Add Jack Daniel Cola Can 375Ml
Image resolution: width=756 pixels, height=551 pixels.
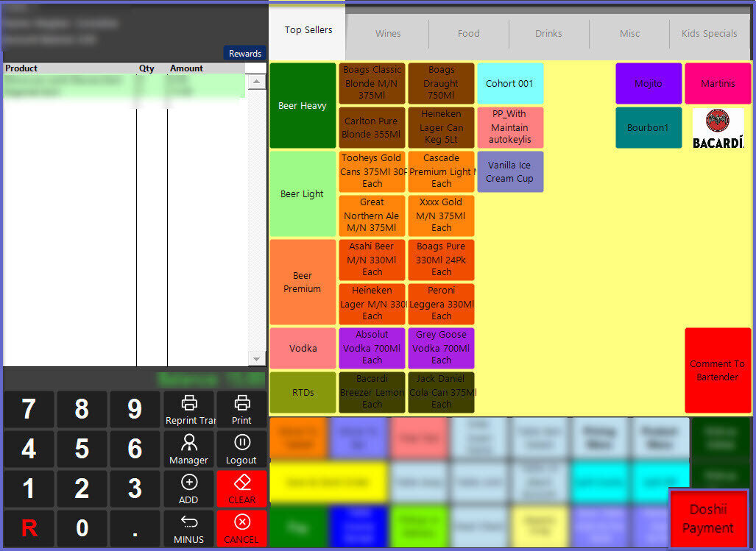coord(441,393)
